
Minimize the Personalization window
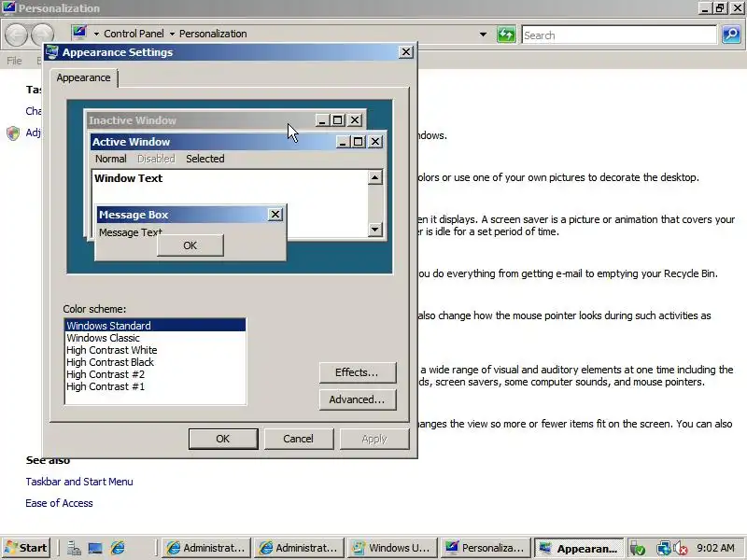point(705,7)
